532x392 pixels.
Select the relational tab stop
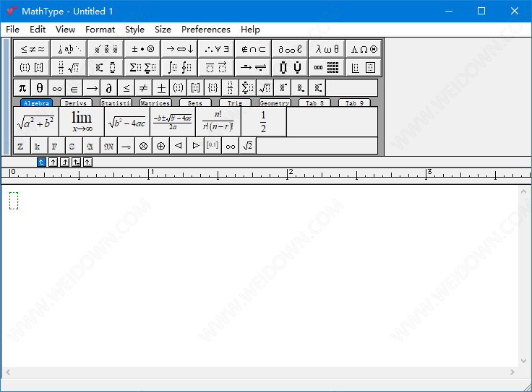click(x=76, y=162)
